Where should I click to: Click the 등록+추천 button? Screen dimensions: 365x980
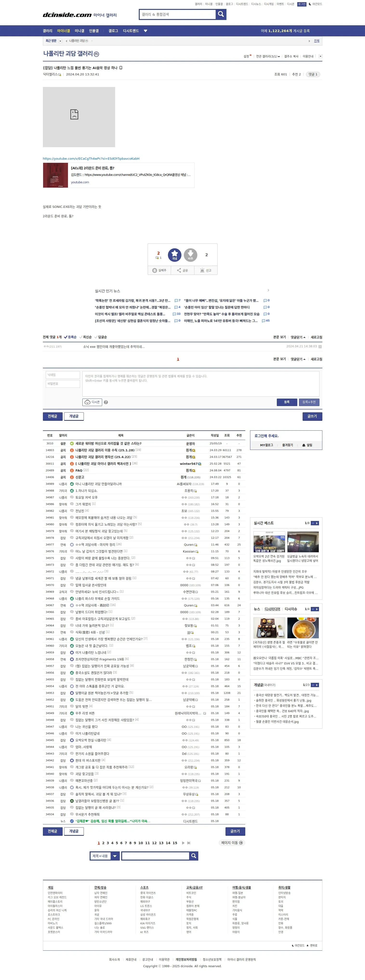point(309,402)
